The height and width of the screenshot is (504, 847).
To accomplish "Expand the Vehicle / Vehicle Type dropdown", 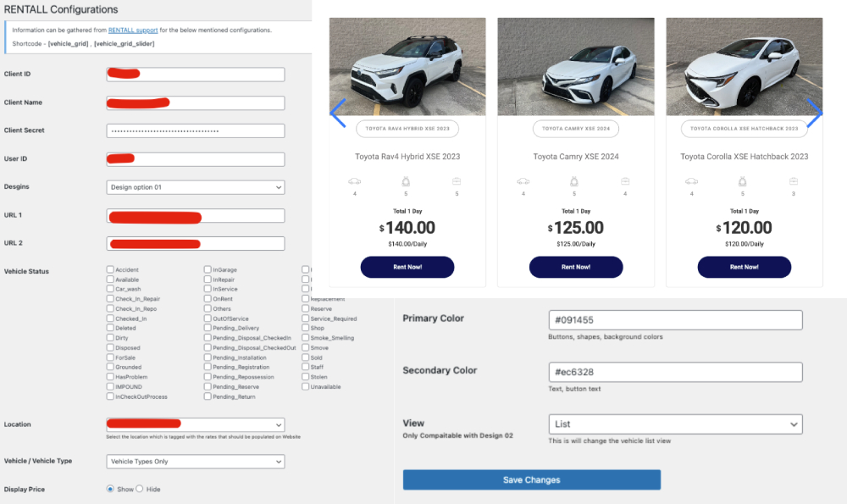I will click(x=196, y=462).
